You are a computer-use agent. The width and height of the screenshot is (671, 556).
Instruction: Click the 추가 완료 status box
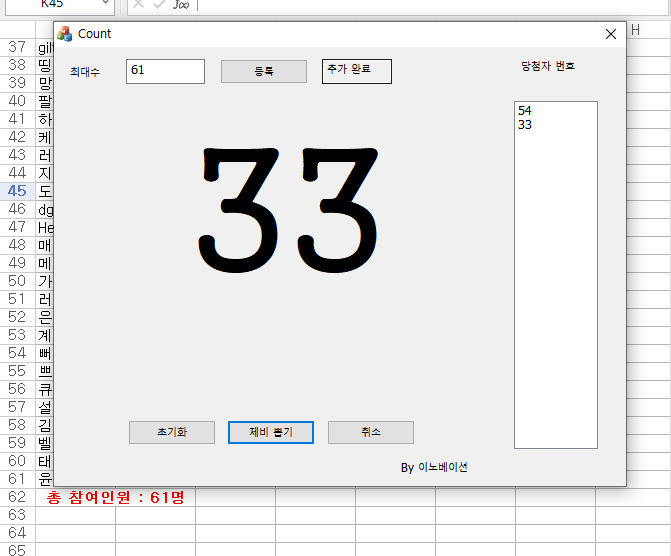[356, 71]
